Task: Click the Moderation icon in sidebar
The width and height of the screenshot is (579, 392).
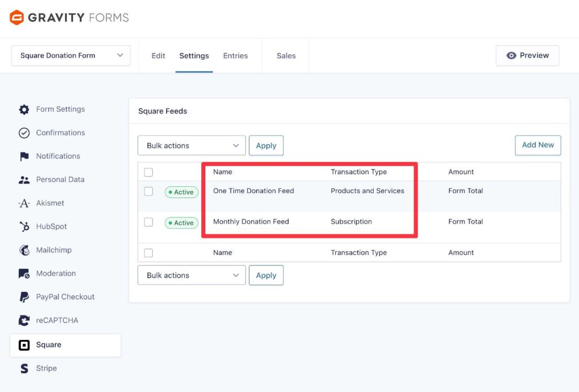Action: pyautogui.click(x=24, y=273)
